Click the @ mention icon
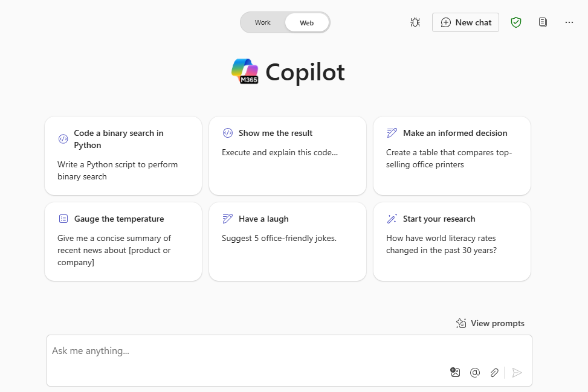The width and height of the screenshot is (588, 392). pos(475,373)
